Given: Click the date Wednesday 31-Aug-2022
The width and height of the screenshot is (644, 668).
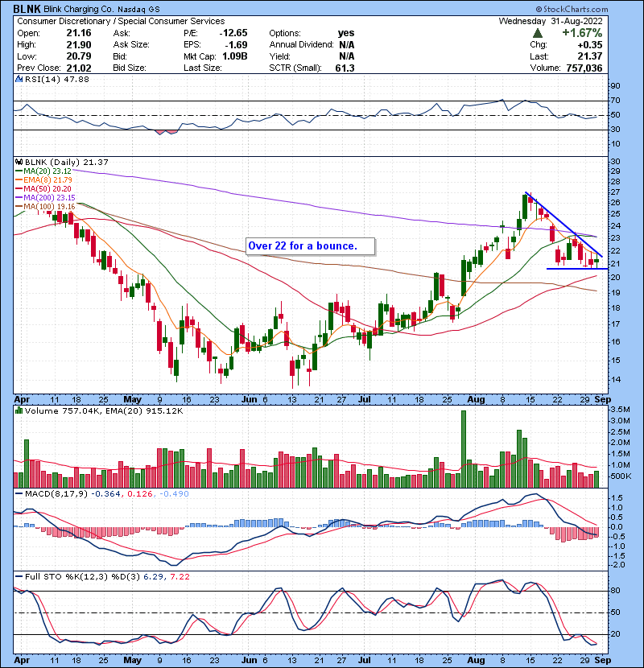Looking at the screenshot, I should 551,21.
